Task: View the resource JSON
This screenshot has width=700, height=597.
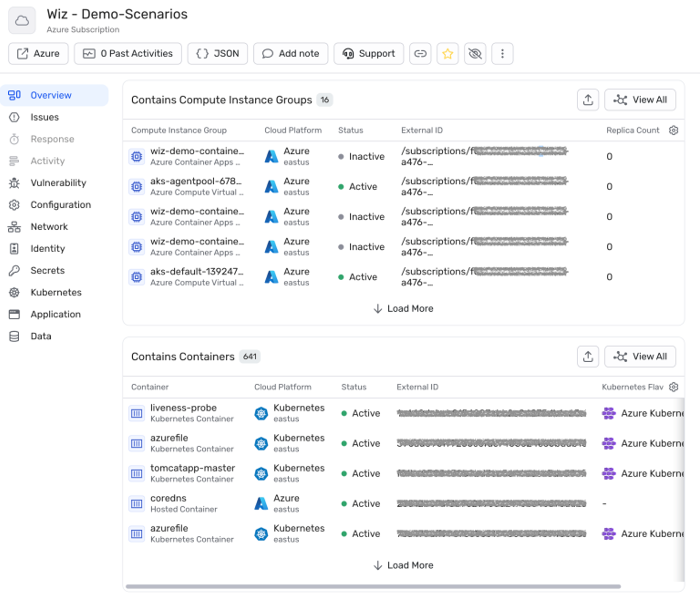Action: (x=218, y=54)
